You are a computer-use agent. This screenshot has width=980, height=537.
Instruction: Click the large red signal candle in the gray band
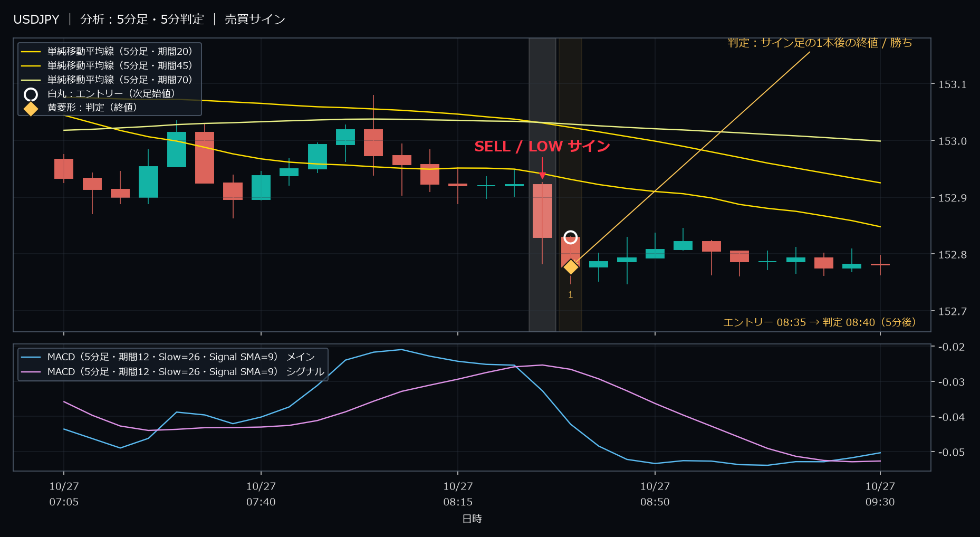[542, 211]
